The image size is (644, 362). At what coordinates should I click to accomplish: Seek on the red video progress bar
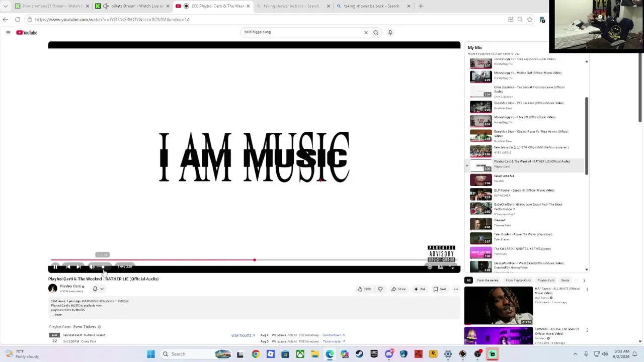click(x=254, y=260)
